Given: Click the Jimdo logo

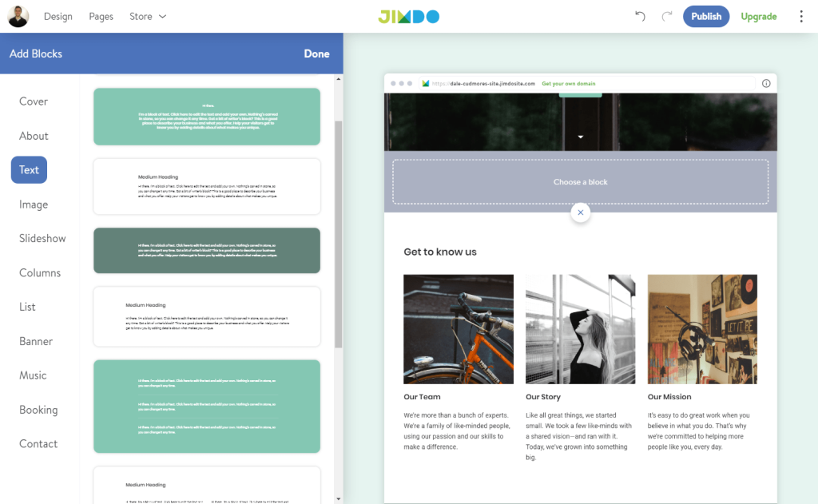Looking at the screenshot, I should (x=408, y=17).
